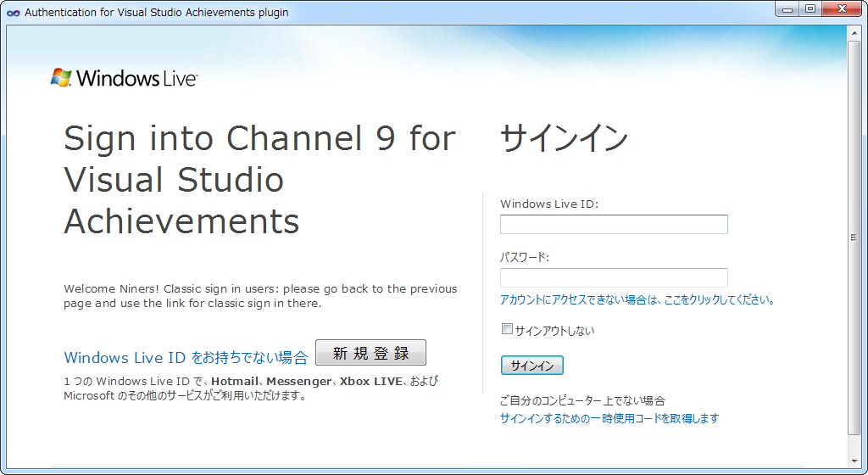
Task: Open the Windows Live ID をお持ちでない場合 link
Action: [x=186, y=358]
